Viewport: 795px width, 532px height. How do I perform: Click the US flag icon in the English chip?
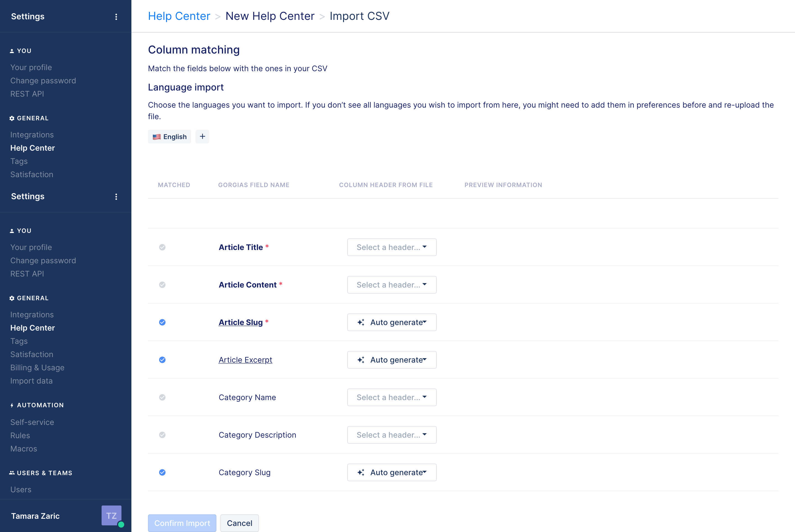click(x=157, y=137)
